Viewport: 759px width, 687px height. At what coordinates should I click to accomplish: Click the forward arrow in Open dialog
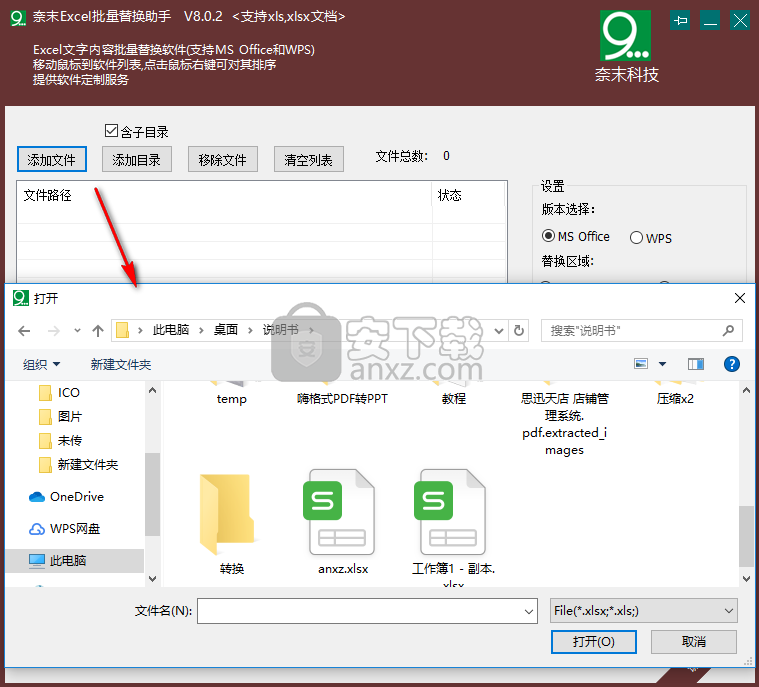click(x=54, y=331)
